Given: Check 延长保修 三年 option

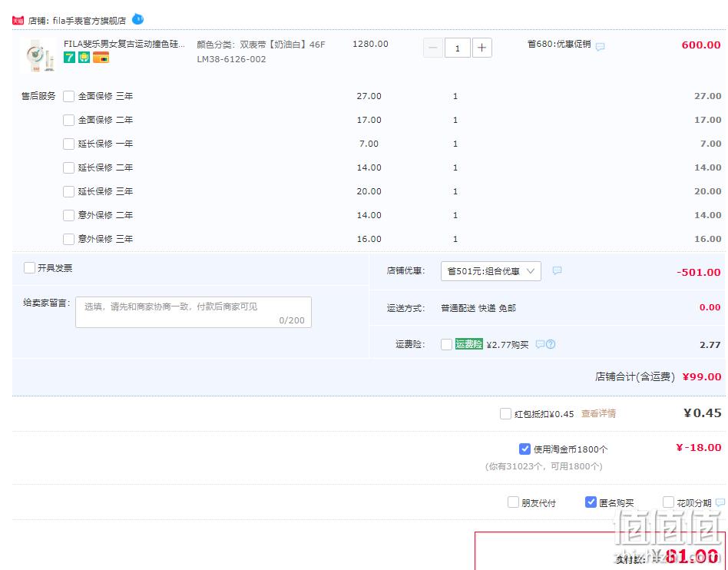Looking at the screenshot, I should [68, 191].
